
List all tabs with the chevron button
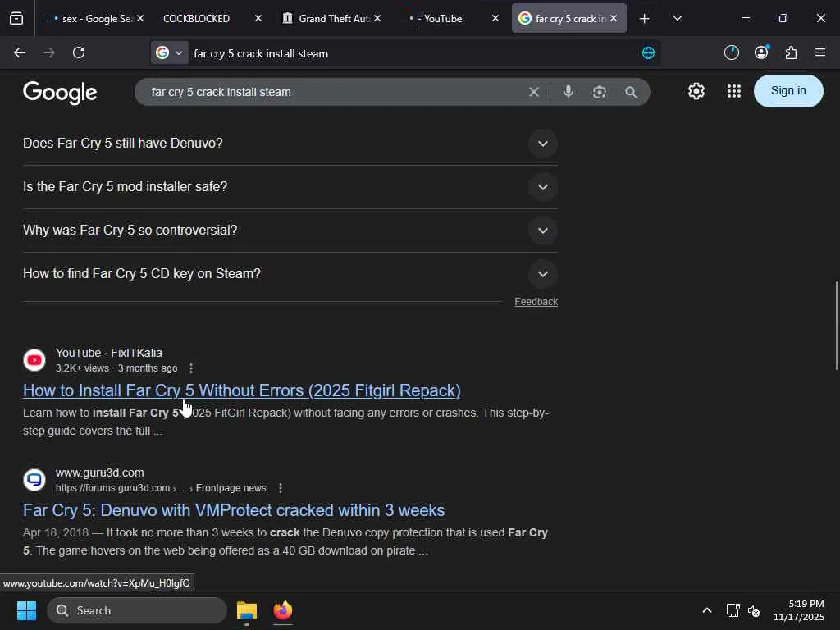click(x=678, y=18)
